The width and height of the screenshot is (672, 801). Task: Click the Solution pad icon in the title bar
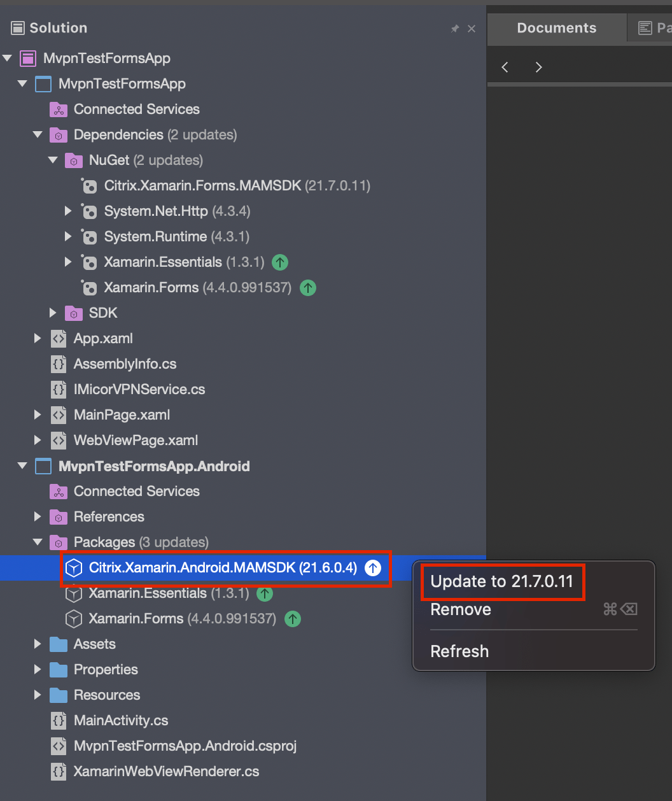tap(18, 27)
